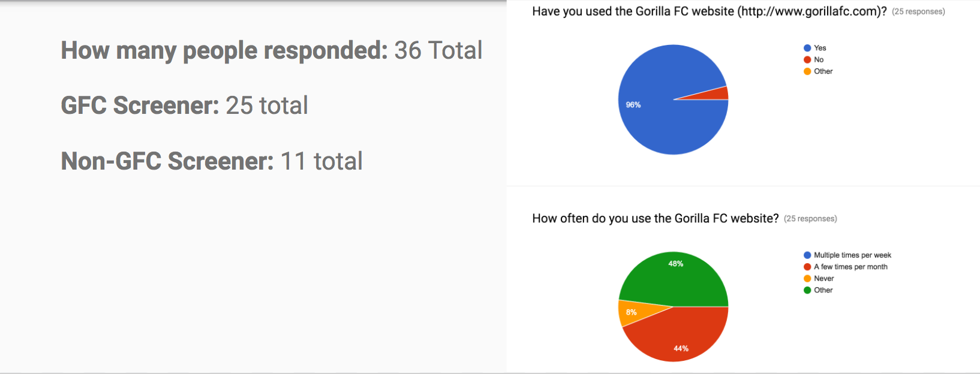Click the red No legend dot
The height and width of the screenshot is (374, 980).
pos(807,59)
